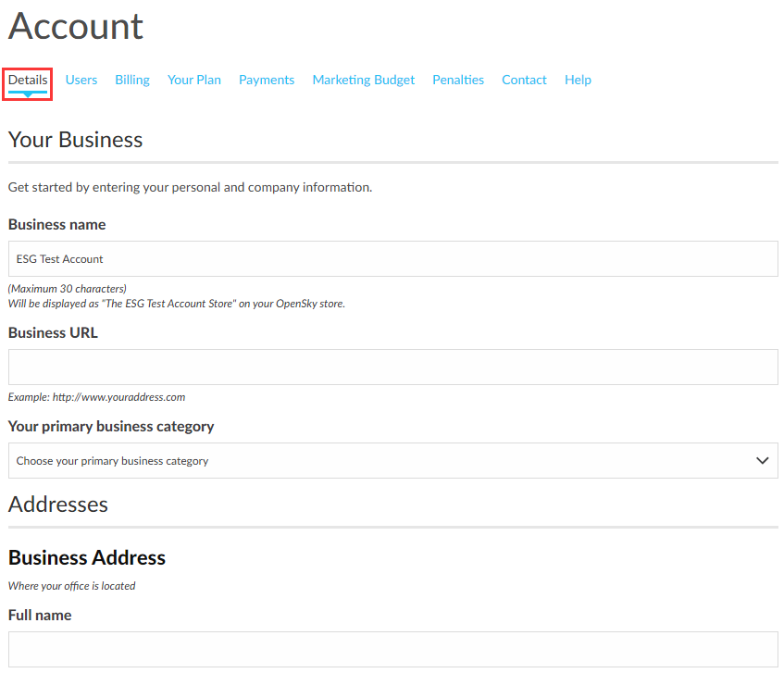Click the Full name input box
784x673 pixels.
pos(392,649)
